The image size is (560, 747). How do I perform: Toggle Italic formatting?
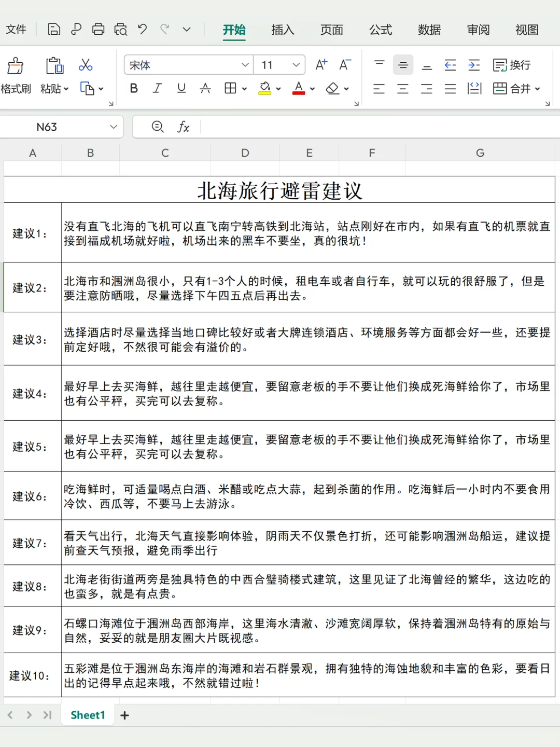pos(157,88)
